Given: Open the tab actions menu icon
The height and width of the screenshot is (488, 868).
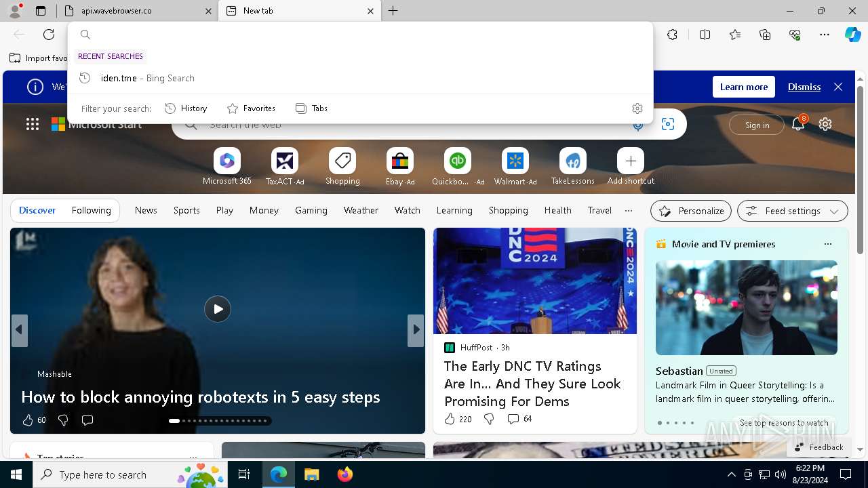Looking at the screenshot, I should [41, 11].
